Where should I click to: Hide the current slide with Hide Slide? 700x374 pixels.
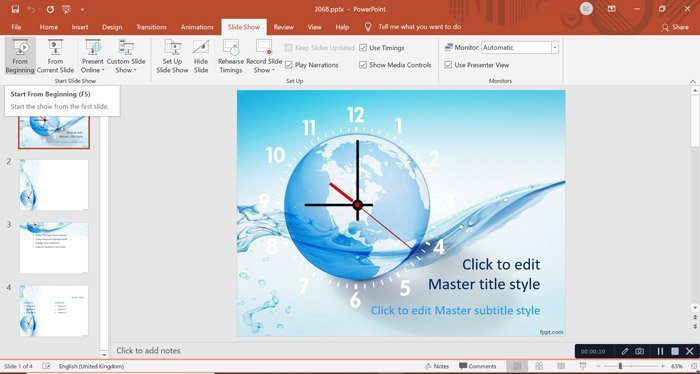(x=201, y=56)
